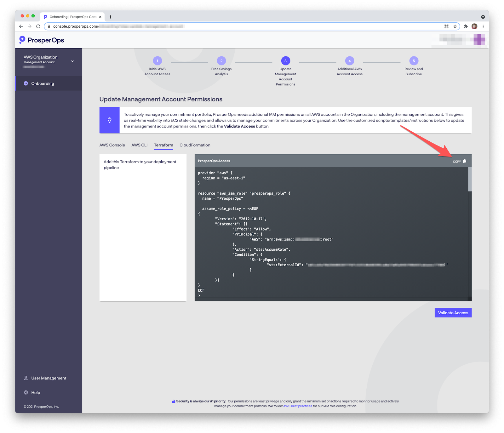
Task: Click the QR code icon in address bar
Action: (446, 26)
